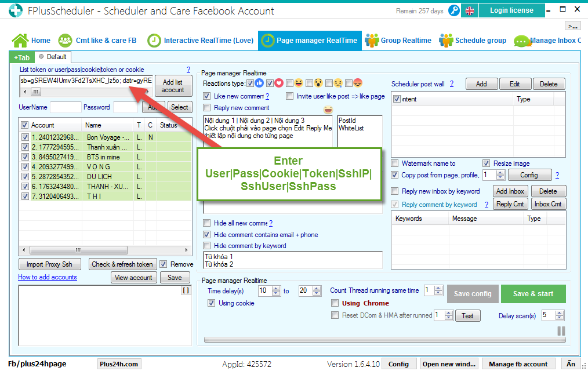Toggle Hide comment contains email + phone
Viewport: 588px width, 371px height.
click(x=206, y=235)
